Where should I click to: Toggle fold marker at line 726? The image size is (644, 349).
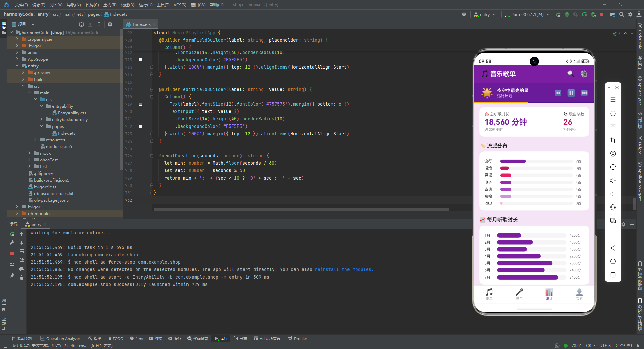point(152,156)
